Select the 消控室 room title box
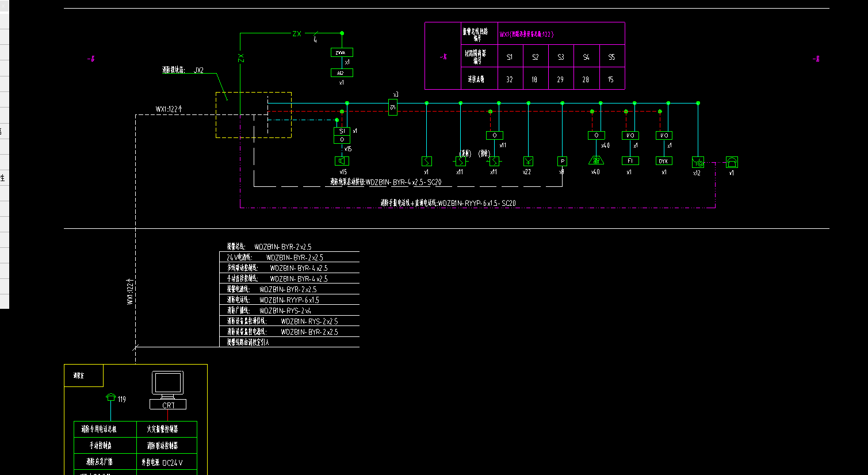Viewport: 868px width, 475px height. [83, 376]
